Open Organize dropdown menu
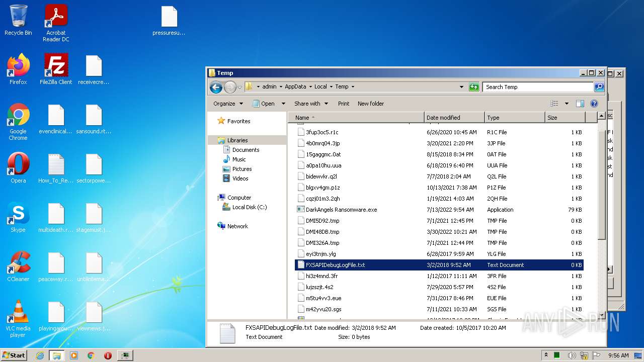The width and height of the screenshot is (644, 362). (x=228, y=104)
